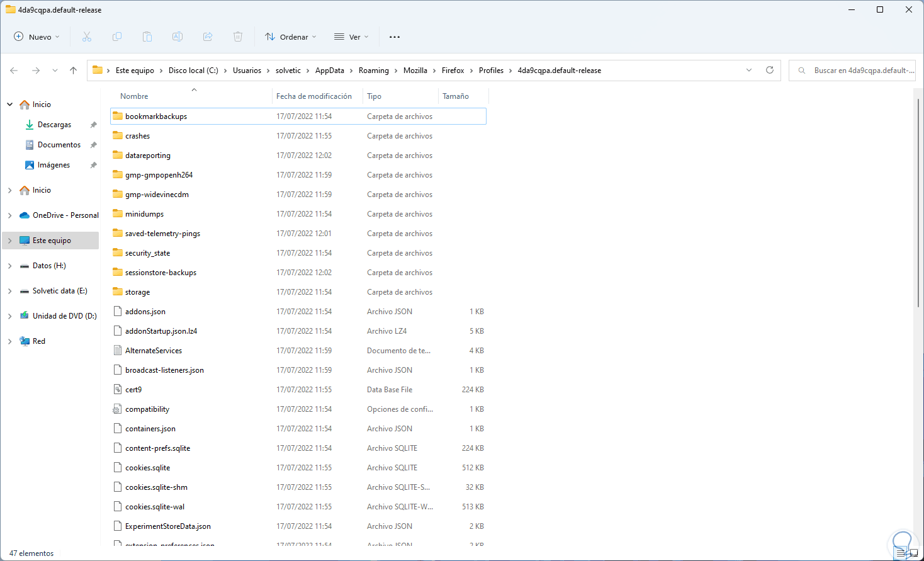The image size is (924, 561).
Task: Click the AlternateServices text document icon
Action: point(118,350)
